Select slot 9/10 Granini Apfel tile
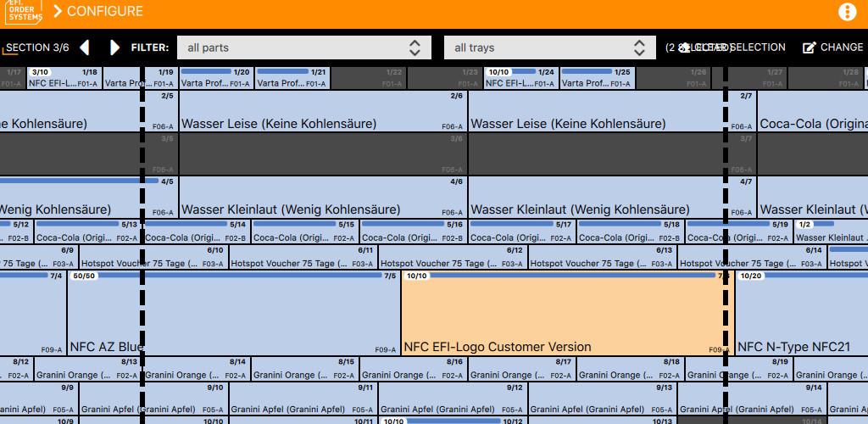The image size is (868, 424). pyautogui.click(x=153, y=399)
